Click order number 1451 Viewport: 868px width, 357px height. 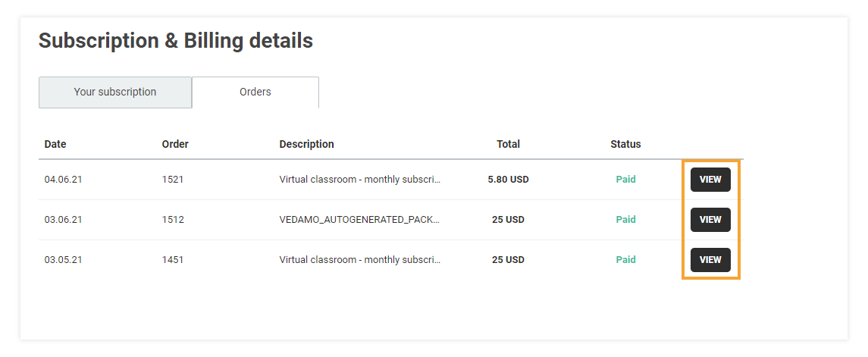pos(173,259)
